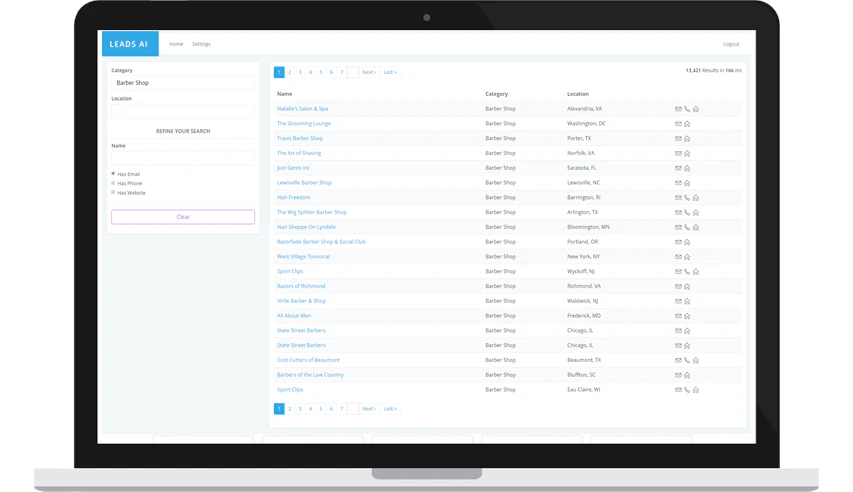Screen dimensions: 853x492
Task: Open website icon for Just Gents Inc
Action: [x=687, y=168]
